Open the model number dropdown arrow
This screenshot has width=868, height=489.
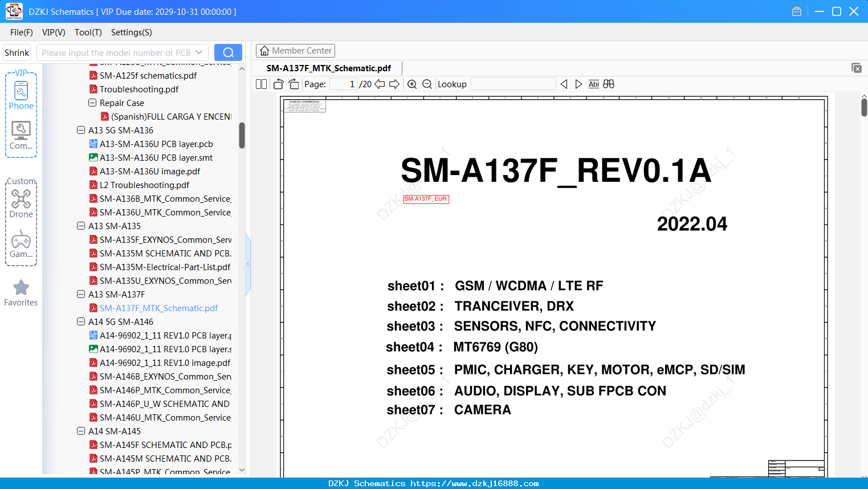pos(199,52)
